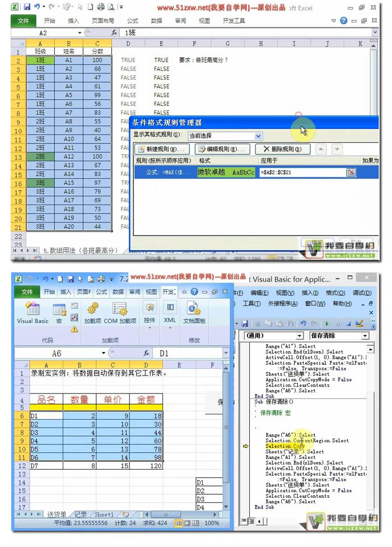Move rule down with arrow button
Screen dimensions: 392x547
coord(337,149)
